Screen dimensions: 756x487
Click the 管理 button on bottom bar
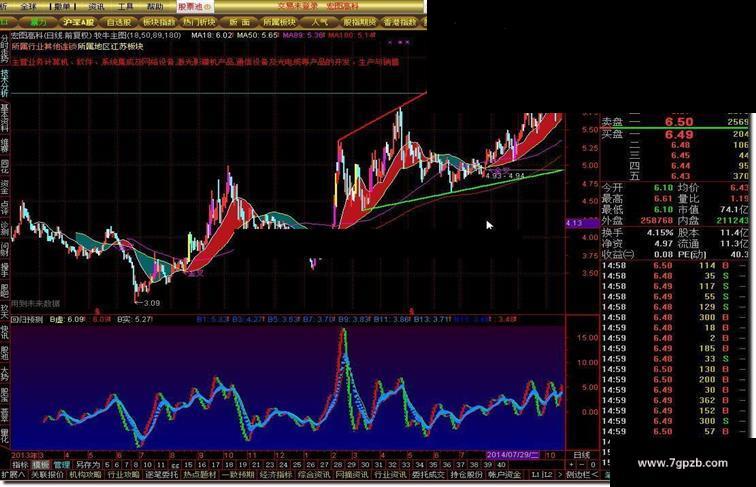tap(61, 465)
